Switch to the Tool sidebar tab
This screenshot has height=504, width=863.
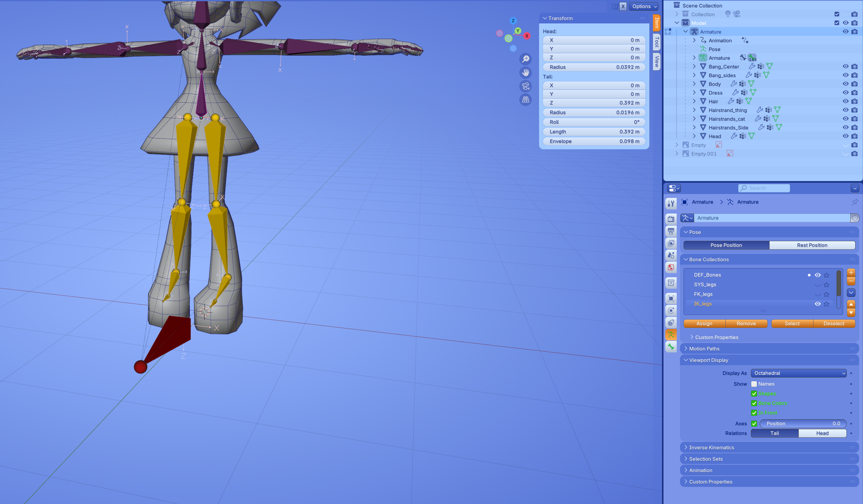(x=657, y=42)
